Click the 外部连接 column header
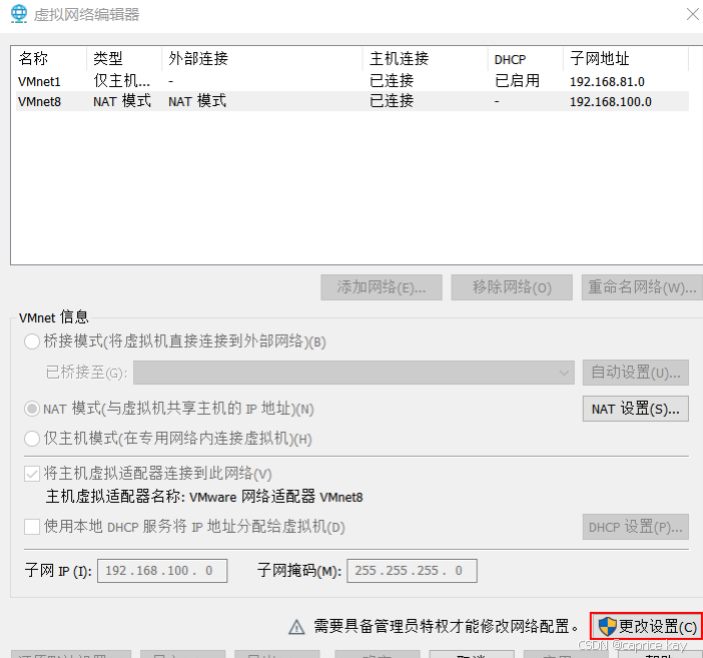The height and width of the screenshot is (658, 703). (x=262, y=58)
